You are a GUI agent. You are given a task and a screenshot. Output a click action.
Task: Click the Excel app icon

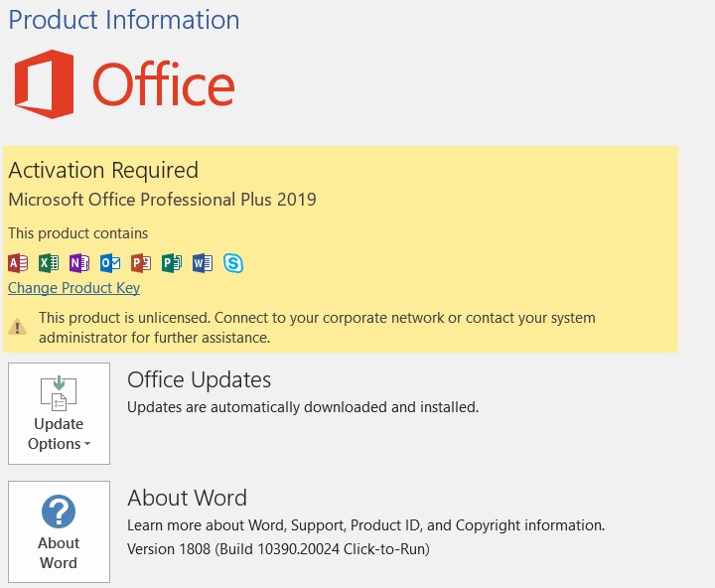49,263
